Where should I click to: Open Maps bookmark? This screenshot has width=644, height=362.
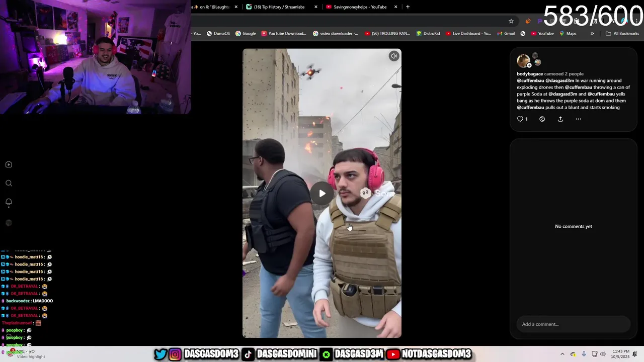(568, 34)
